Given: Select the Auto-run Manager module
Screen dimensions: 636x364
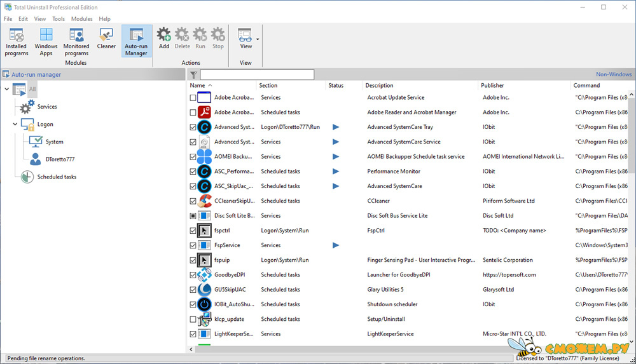Looking at the screenshot, I should coord(136,42).
